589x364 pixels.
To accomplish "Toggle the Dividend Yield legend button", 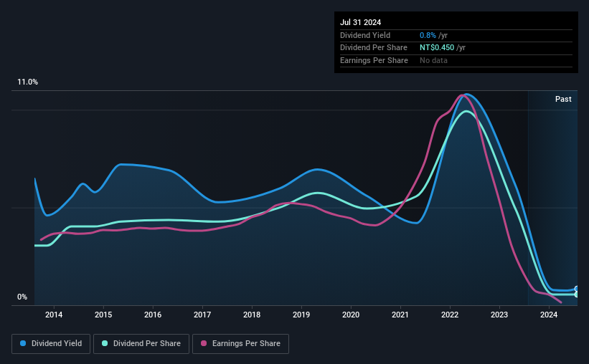I will [51, 344].
